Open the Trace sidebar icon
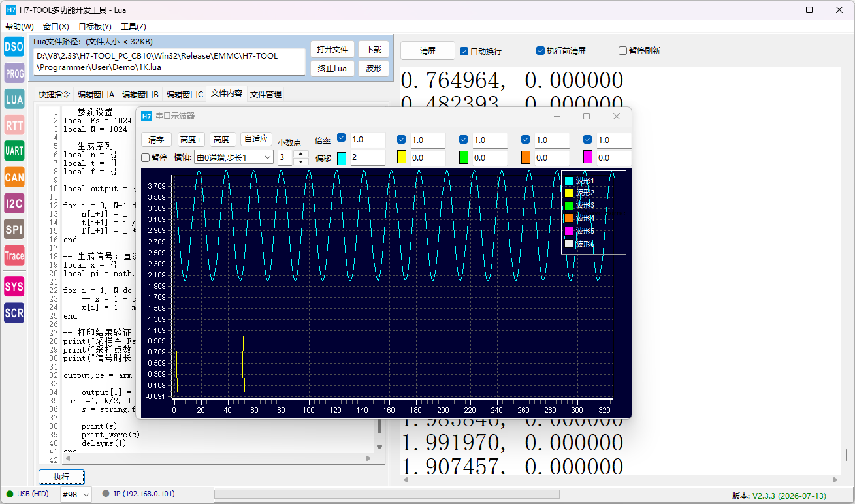The width and height of the screenshot is (855, 504). (14, 255)
